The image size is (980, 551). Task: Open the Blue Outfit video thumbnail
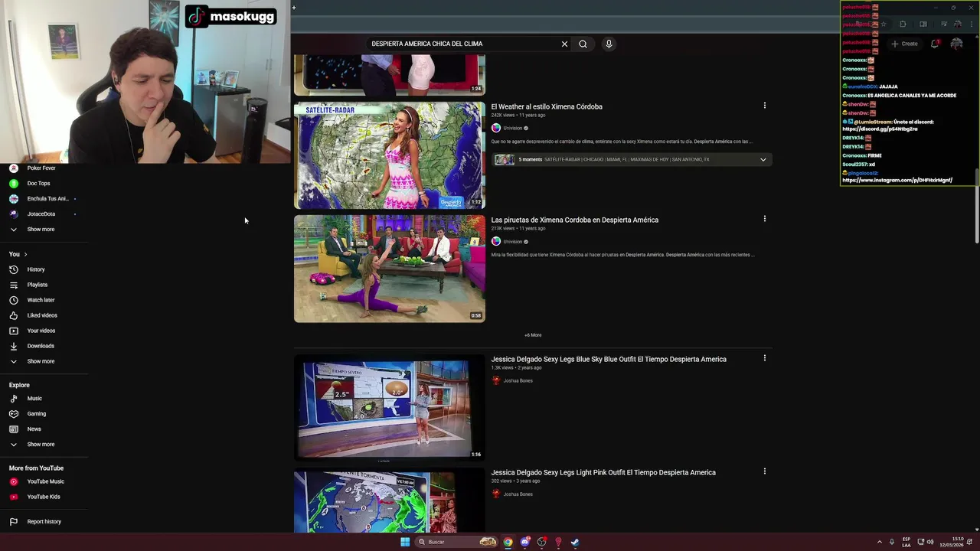tap(390, 408)
